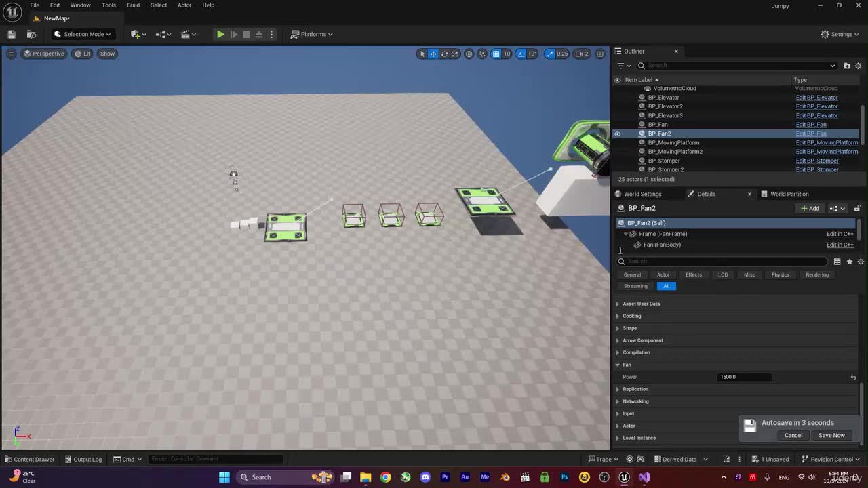Open the viewport Show flags menu
Screen dimensions: 868x488
[x=107, y=54]
